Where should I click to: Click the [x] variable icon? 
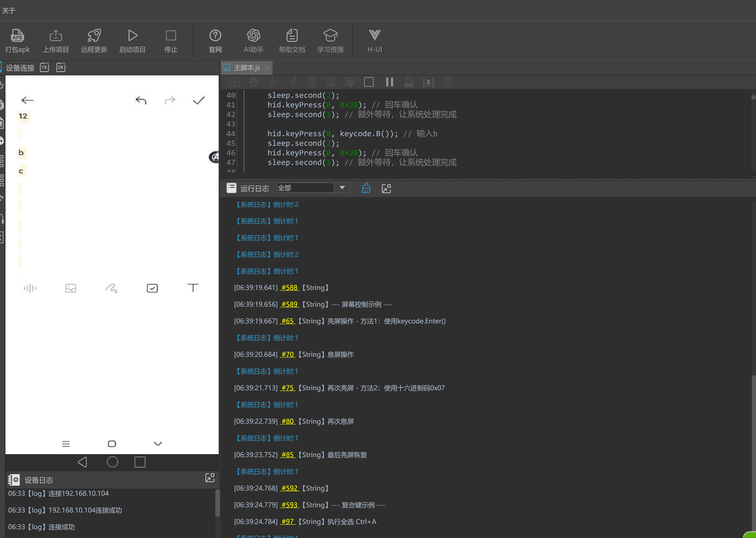click(428, 82)
